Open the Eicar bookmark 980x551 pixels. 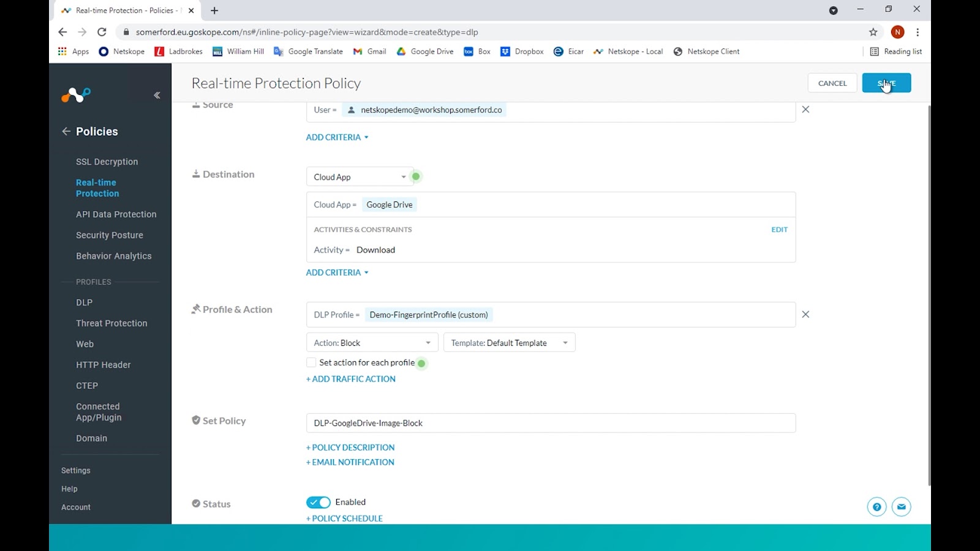click(x=568, y=51)
